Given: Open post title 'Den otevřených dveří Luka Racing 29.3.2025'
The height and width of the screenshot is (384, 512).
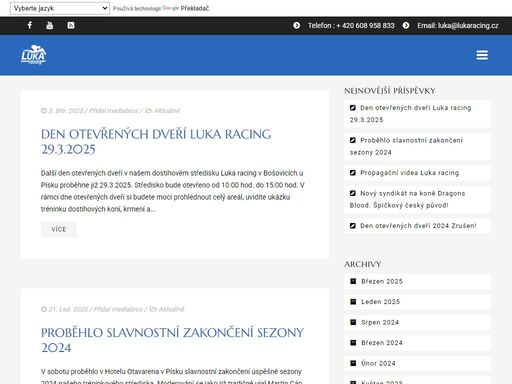Looking at the screenshot, I should click(156, 142).
